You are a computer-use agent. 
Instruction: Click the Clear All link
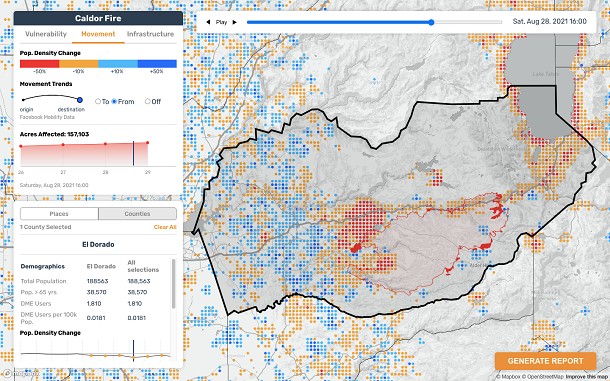click(x=165, y=227)
